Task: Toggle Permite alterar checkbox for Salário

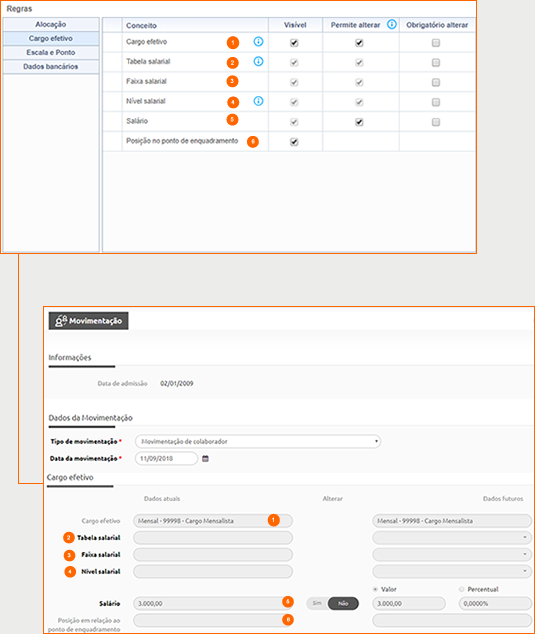Action: coord(359,122)
